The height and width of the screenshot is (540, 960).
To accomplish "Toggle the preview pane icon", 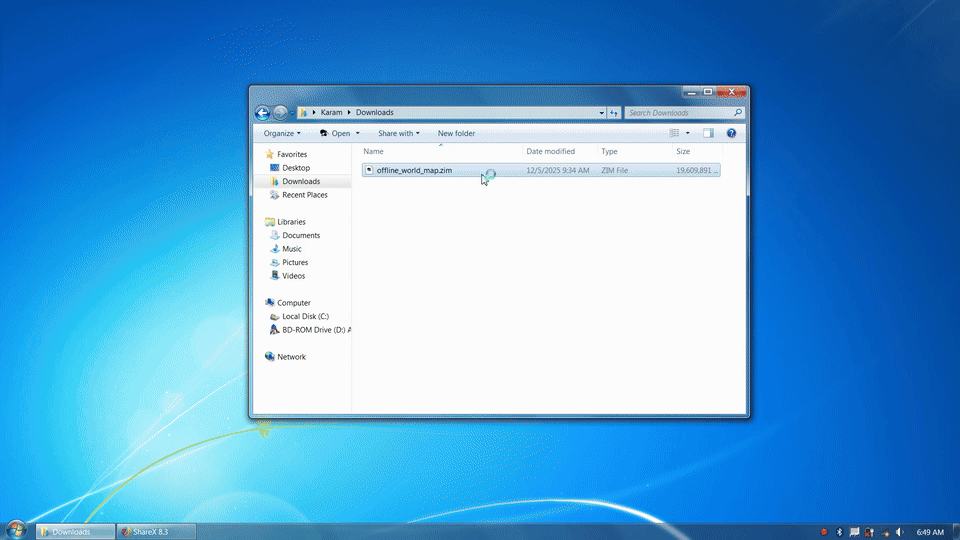I will pos(708,133).
